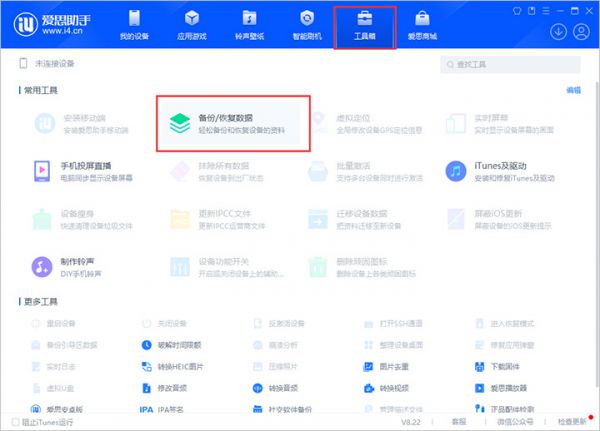
Task: Open 爱思商城 store tab
Action: pyautogui.click(x=422, y=25)
